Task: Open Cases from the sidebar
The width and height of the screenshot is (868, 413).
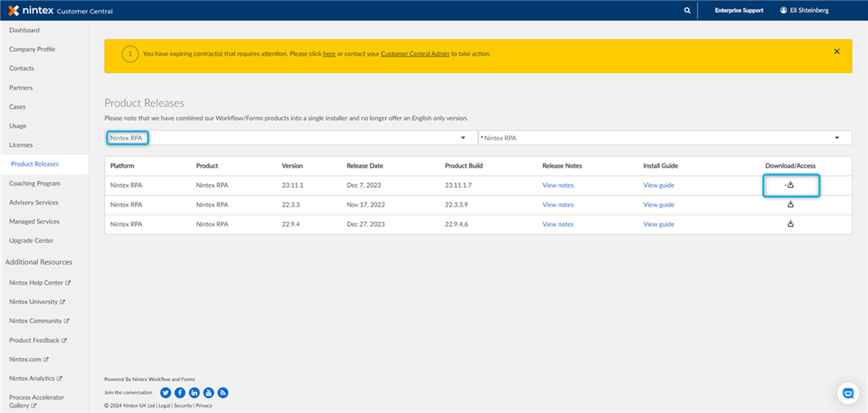Action: pos(17,106)
